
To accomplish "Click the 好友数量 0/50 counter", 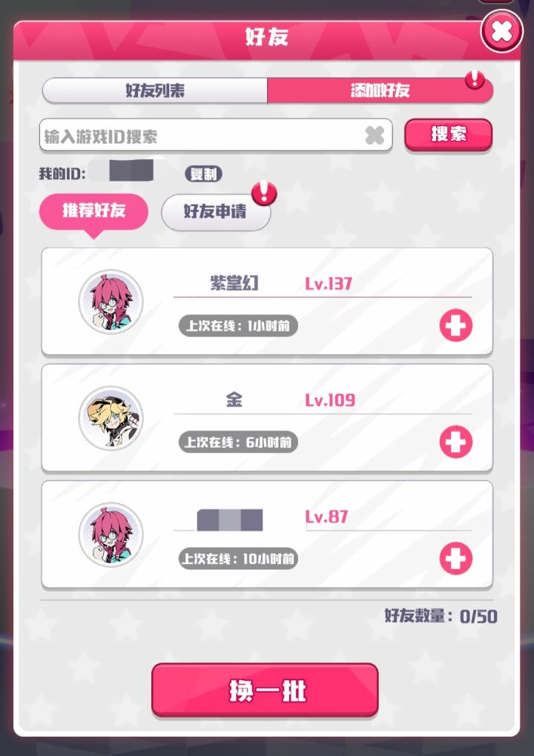I will [441, 616].
